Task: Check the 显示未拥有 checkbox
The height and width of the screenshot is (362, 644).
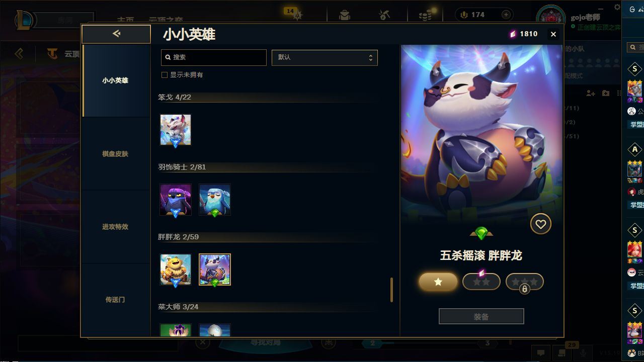Action: coord(164,75)
